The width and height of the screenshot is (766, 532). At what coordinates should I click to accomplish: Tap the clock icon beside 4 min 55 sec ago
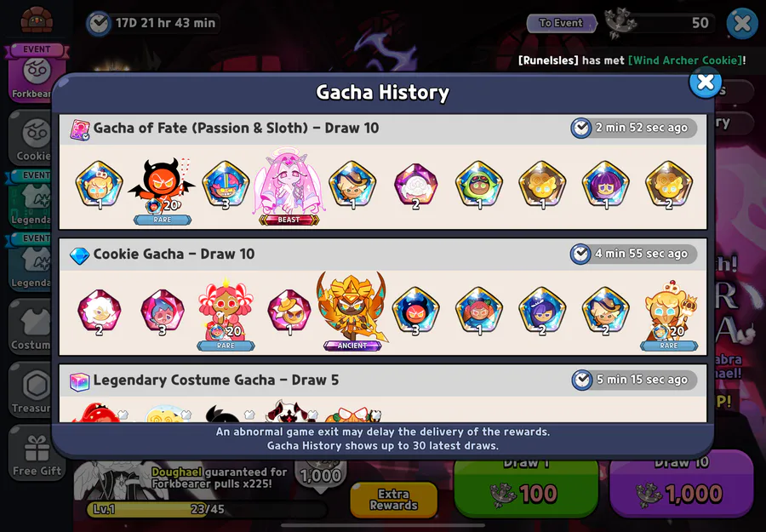coord(580,254)
